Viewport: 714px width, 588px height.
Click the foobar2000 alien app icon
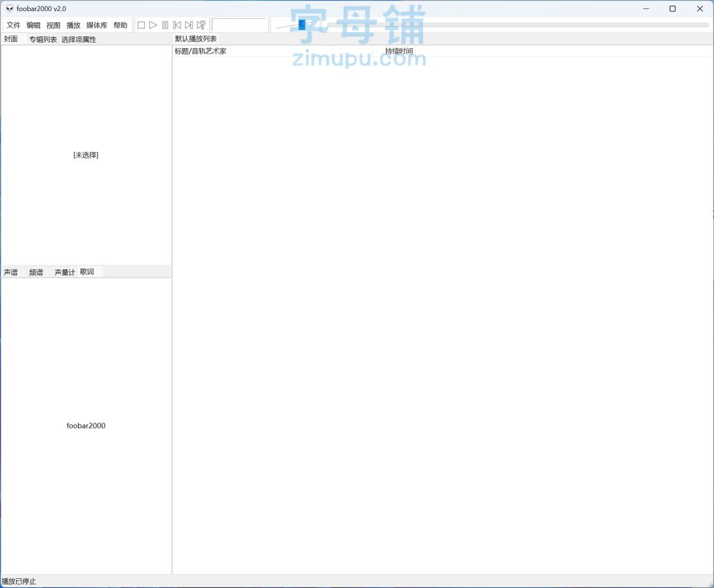tap(9, 8)
